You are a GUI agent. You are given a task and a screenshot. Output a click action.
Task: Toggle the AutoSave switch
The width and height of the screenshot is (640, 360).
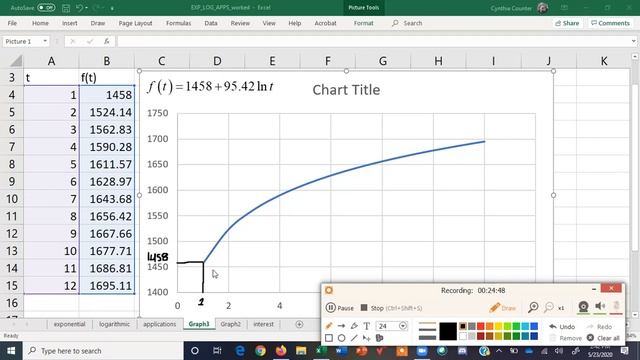(46, 8)
